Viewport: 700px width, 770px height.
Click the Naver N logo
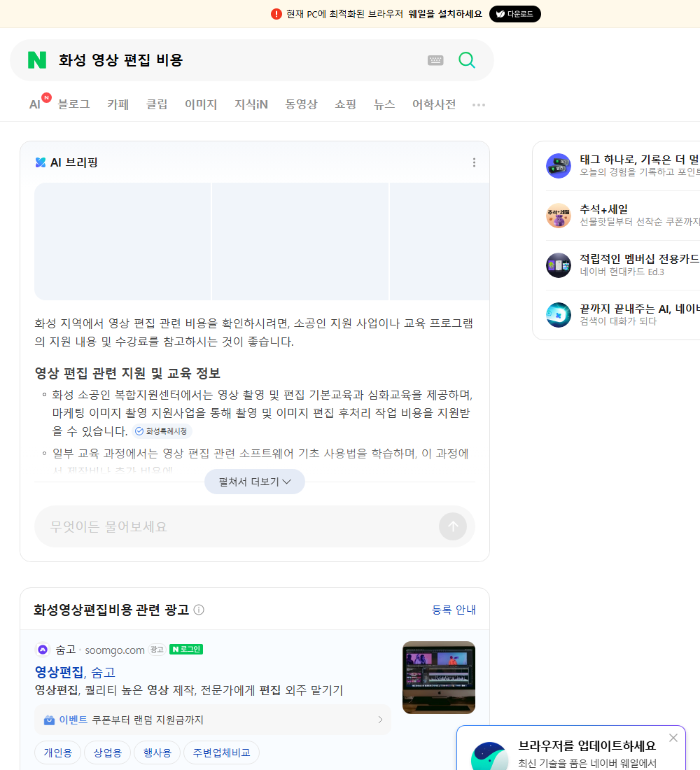37,60
